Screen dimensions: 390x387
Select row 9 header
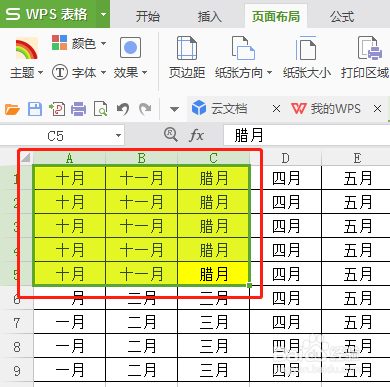pos(17,370)
